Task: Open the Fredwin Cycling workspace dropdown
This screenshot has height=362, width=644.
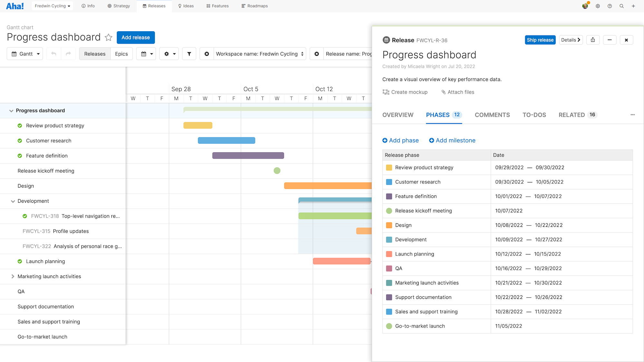Action: point(52,6)
